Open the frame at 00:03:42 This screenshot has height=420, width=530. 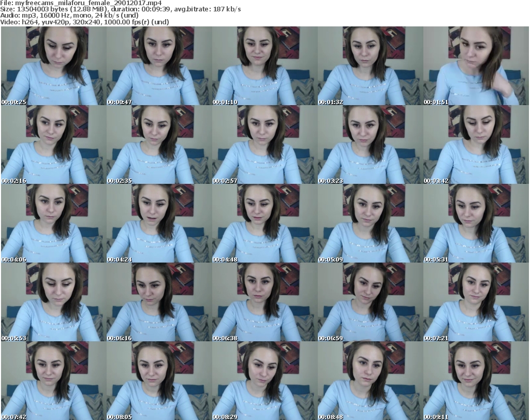click(x=476, y=144)
